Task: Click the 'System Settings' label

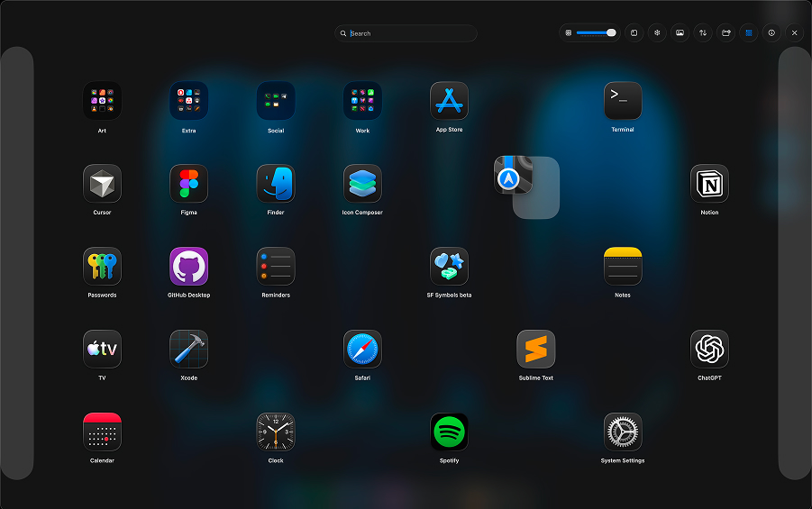Action: (623, 461)
